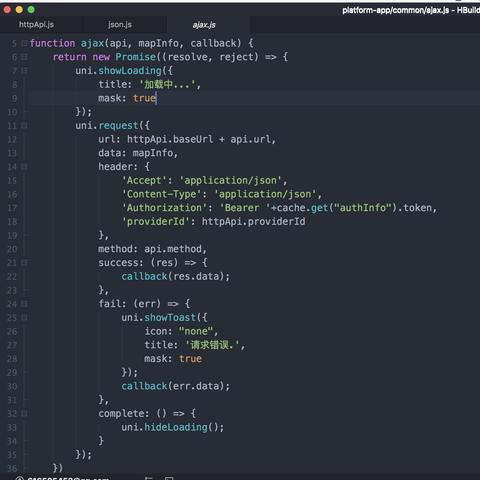The width and height of the screenshot is (480, 480).
Task: Click 'callback(res.data)' call on line 22
Action: point(173,276)
